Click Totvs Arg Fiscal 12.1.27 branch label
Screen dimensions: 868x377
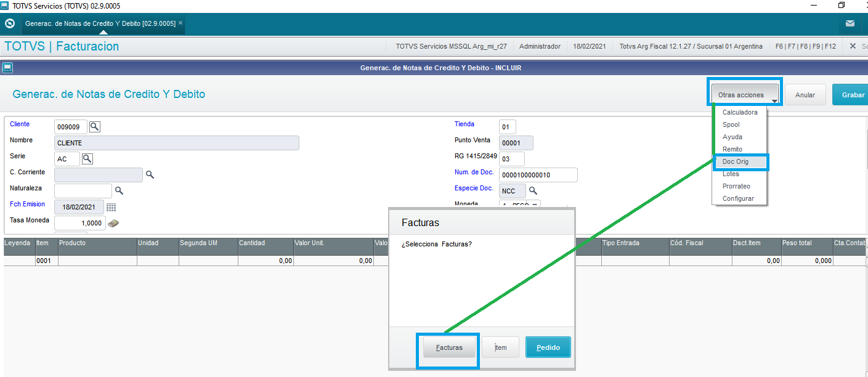point(691,46)
